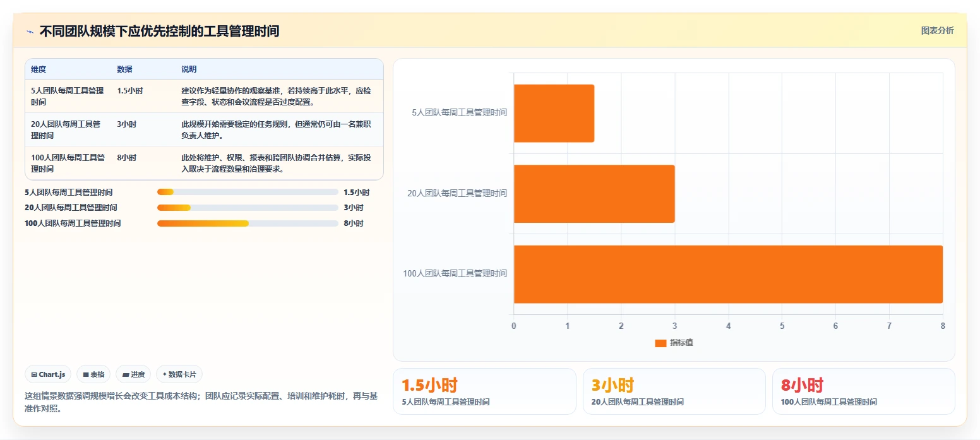Click the x-axis tick value 4
Viewport: 980px width, 440px height.
(x=728, y=326)
